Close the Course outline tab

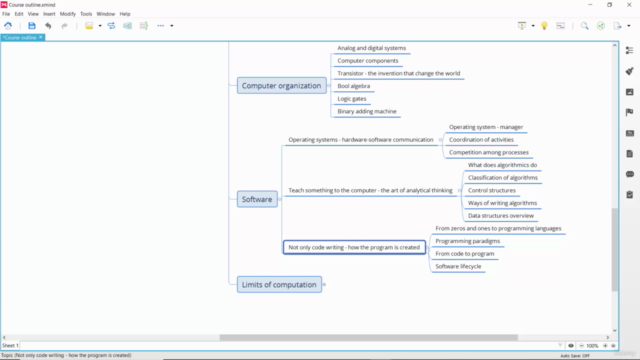click(x=40, y=37)
